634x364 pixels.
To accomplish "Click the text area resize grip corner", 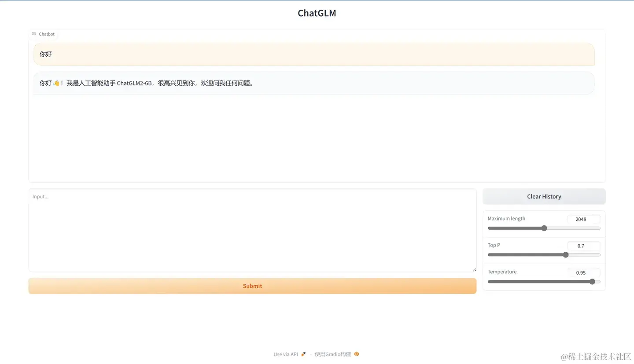I will tap(474, 269).
